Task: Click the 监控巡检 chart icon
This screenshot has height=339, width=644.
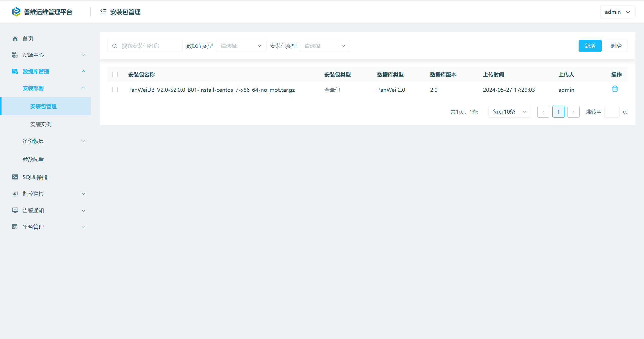Action: 15,194
